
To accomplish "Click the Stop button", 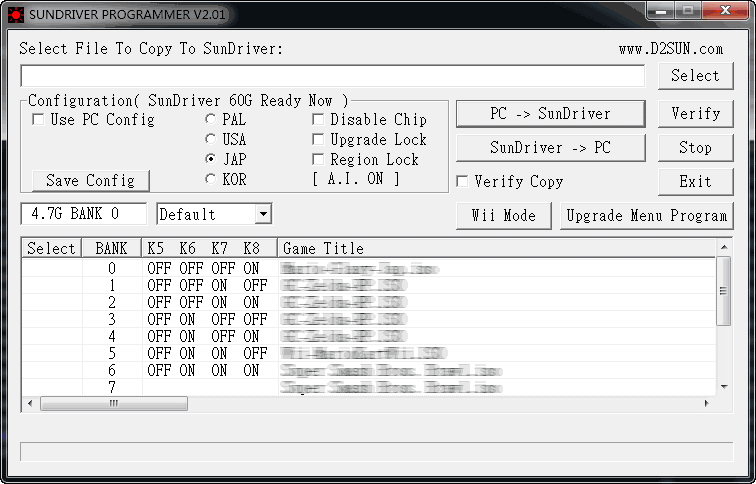I will (x=695, y=148).
